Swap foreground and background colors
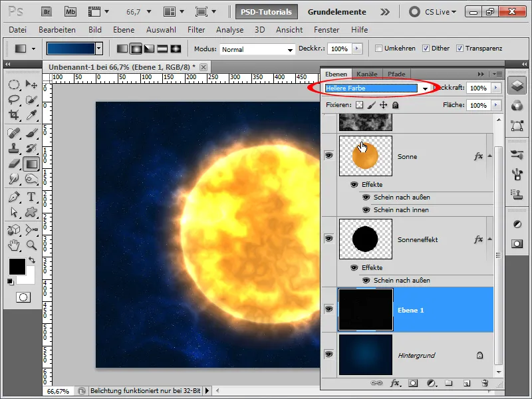Screen dimensions: 532x399 pyautogui.click(x=32, y=260)
